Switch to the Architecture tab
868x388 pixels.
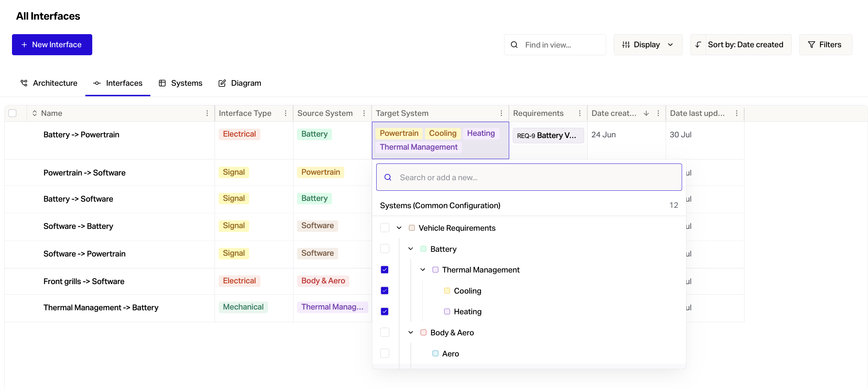coord(49,83)
